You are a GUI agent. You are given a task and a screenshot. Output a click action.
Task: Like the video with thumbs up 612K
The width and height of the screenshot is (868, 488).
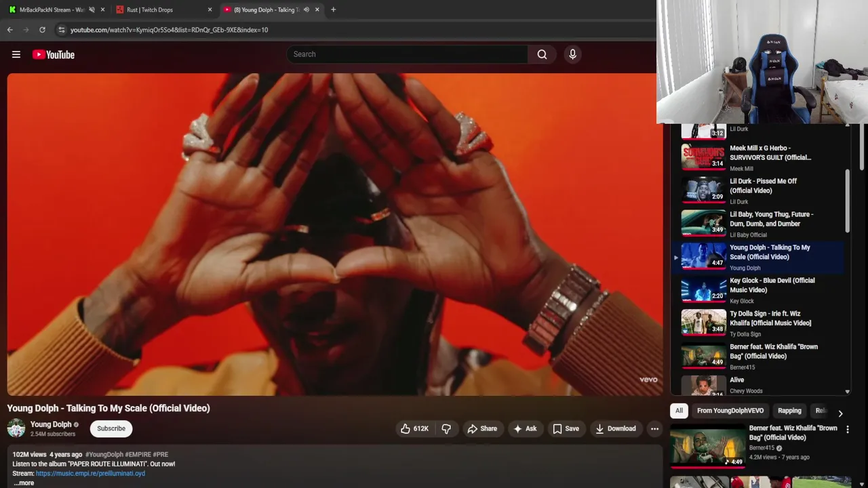(414, 428)
